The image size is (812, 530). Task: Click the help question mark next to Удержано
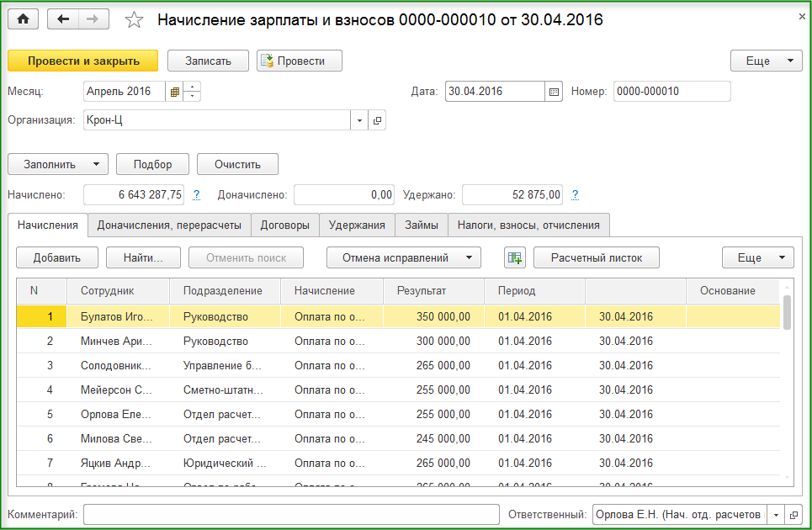point(576,195)
